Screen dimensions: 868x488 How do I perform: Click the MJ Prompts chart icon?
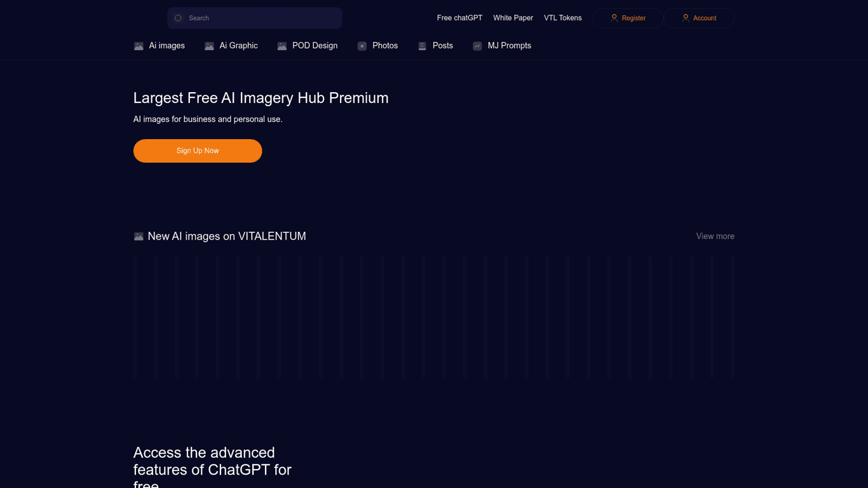tap(477, 46)
